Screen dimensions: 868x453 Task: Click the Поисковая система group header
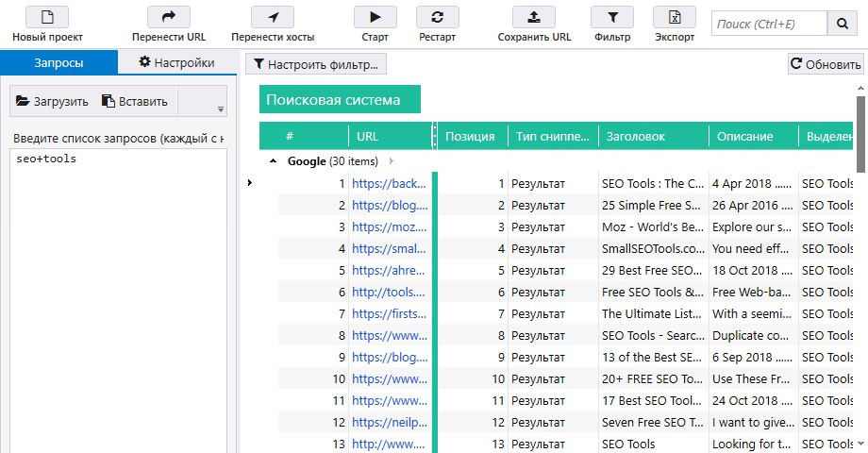(340, 100)
